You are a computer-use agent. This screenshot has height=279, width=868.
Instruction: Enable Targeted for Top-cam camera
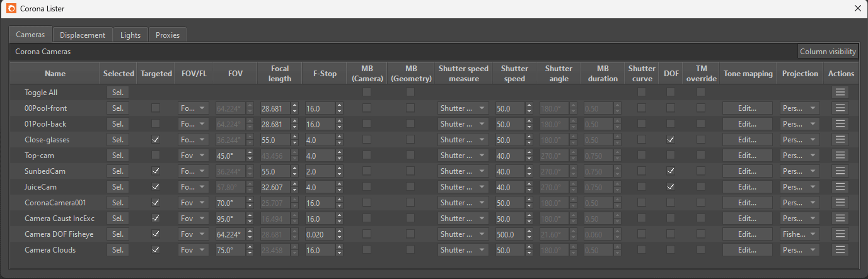point(156,155)
